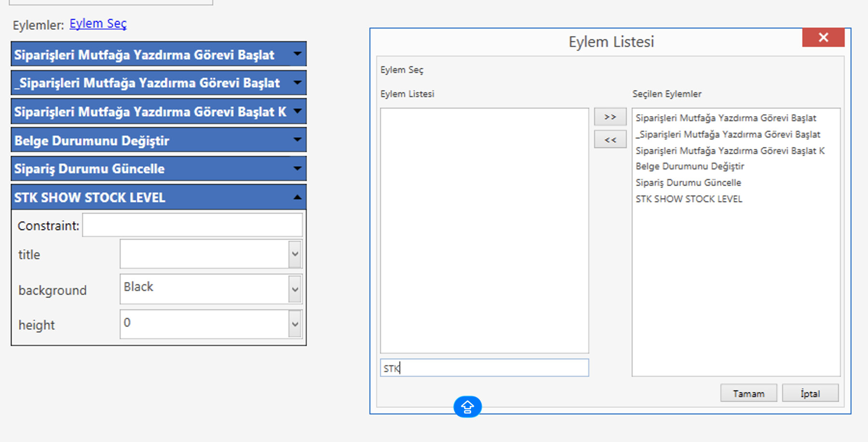The height and width of the screenshot is (442, 868).
Task: Confirm with the Tamam button
Action: click(x=748, y=393)
